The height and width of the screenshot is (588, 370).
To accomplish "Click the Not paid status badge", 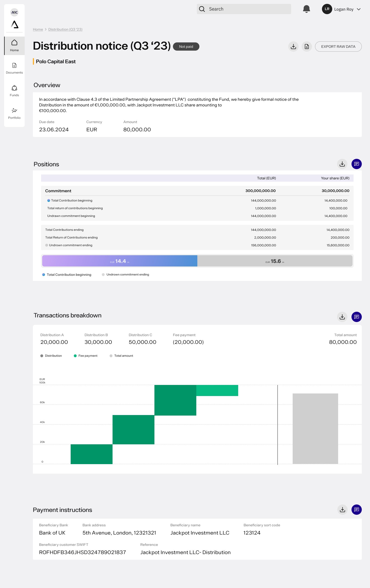I will [186, 47].
